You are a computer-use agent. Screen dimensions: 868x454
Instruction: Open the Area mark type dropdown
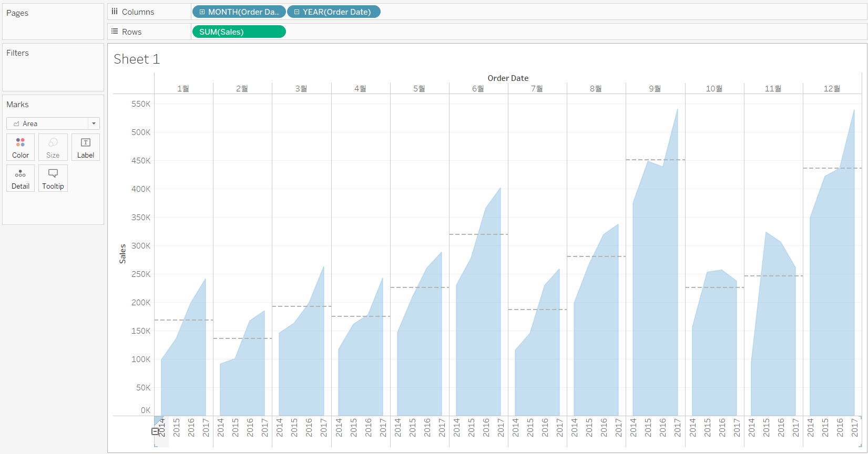[53, 123]
